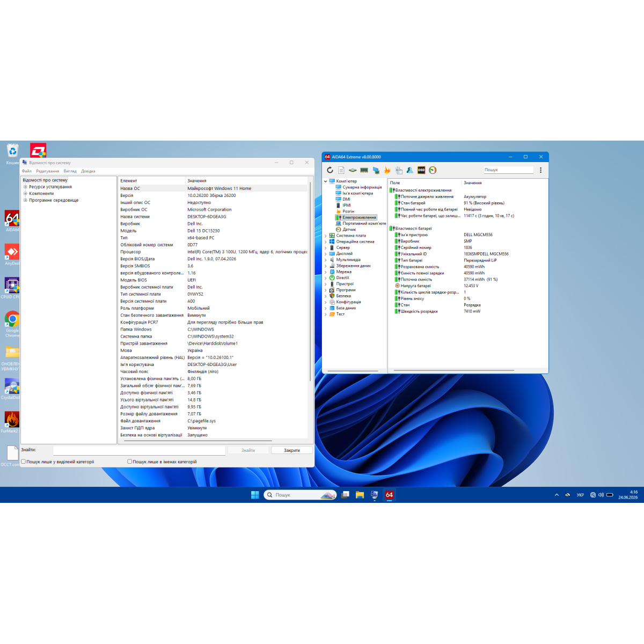Click the monitor diagnostics toolbar icon in AIDA64

(376, 170)
